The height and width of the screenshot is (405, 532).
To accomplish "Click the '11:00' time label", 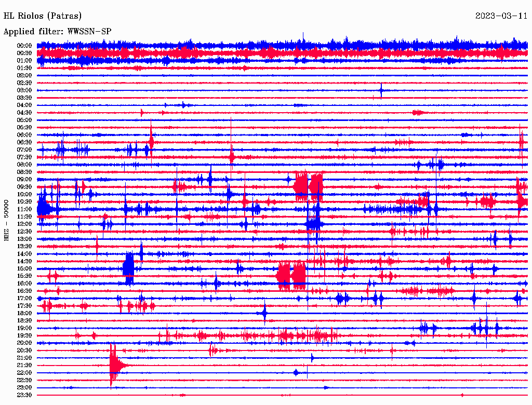I will (x=24, y=209).
